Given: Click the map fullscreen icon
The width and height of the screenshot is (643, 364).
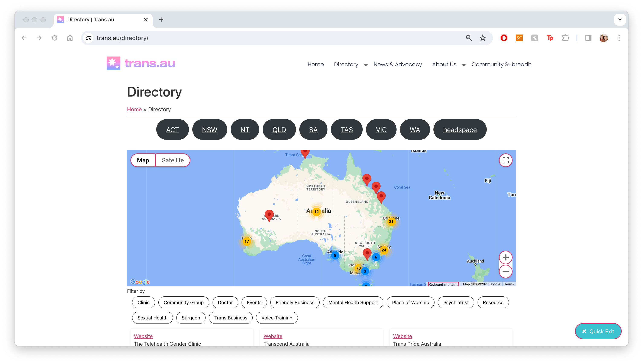Looking at the screenshot, I should tap(506, 160).
